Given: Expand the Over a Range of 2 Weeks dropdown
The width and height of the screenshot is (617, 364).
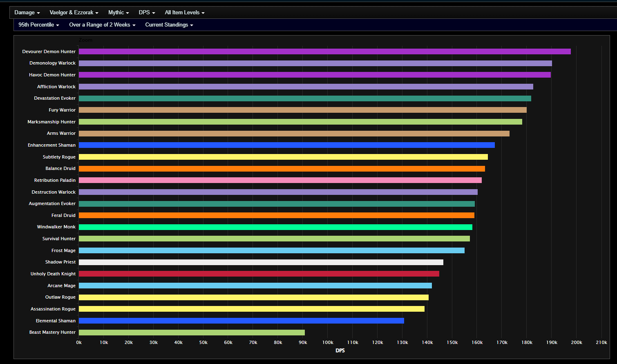Looking at the screenshot, I should pos(102,25).
